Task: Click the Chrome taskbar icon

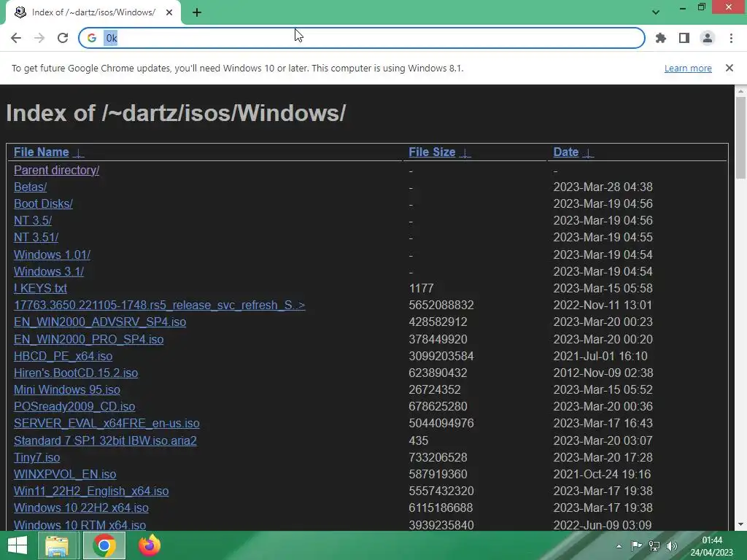Action: point(104,545)
